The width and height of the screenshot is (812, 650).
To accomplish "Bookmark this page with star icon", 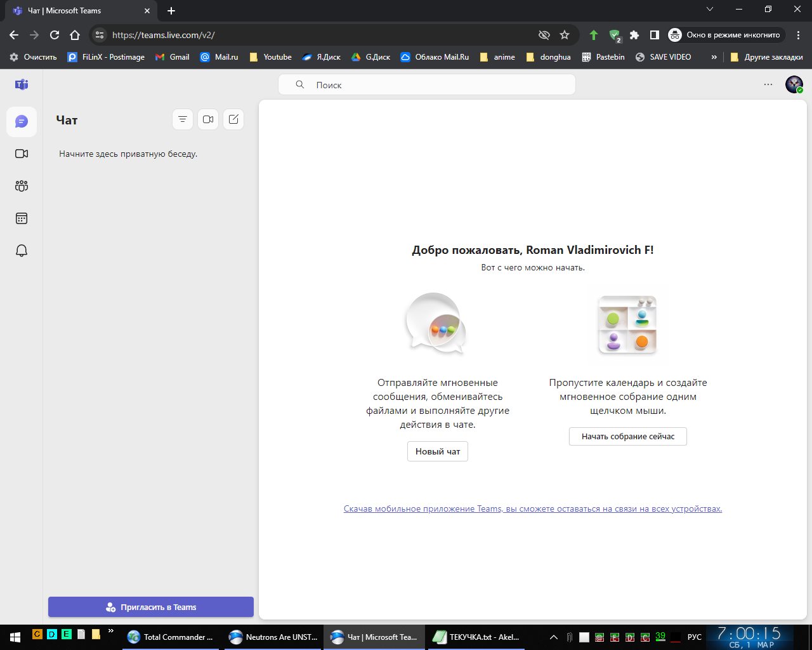I will (565, 35).
